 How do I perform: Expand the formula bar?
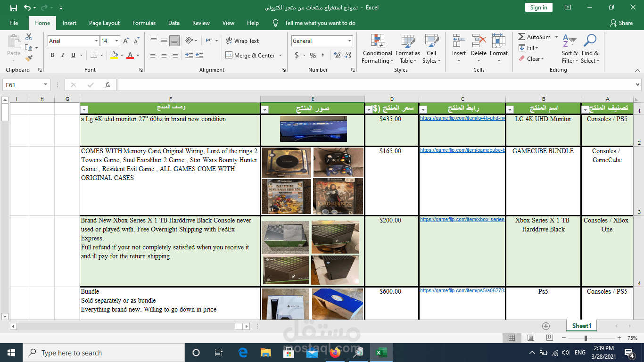coord(638,85)
